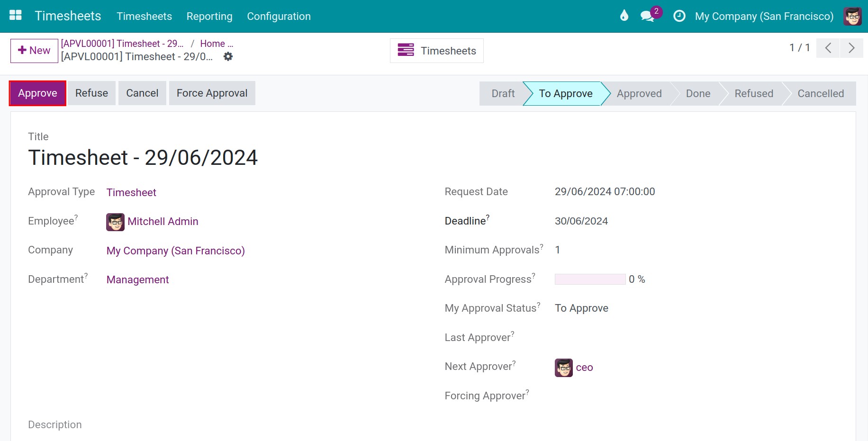Click the Deadline value 30/06/2024
This screenshot has width=868, height=441.
tap(581, 221)
